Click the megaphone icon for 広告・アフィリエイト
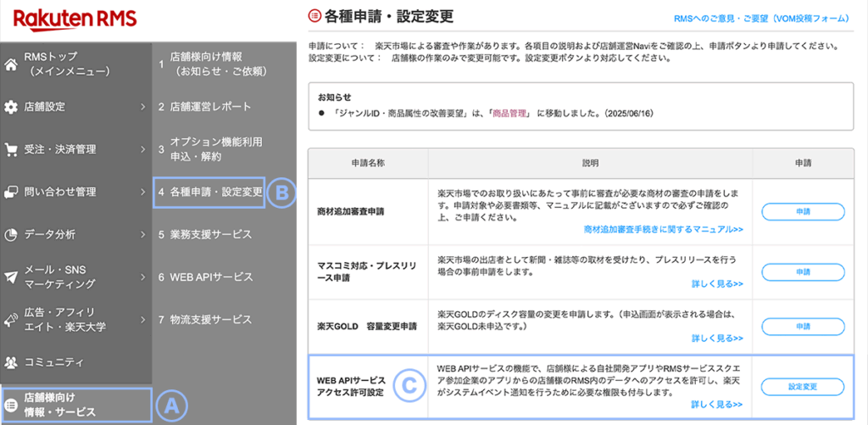Screen dimensions: 868x425 [x=11, y=320]
